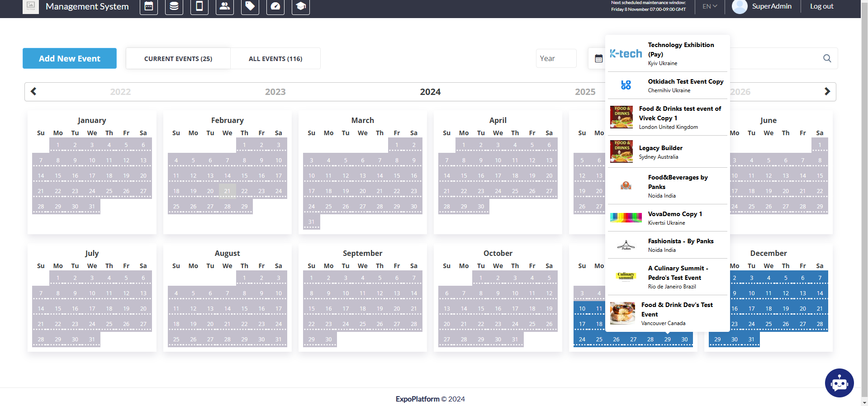Expand the EN language dropdown

click(x=709, y=6)
